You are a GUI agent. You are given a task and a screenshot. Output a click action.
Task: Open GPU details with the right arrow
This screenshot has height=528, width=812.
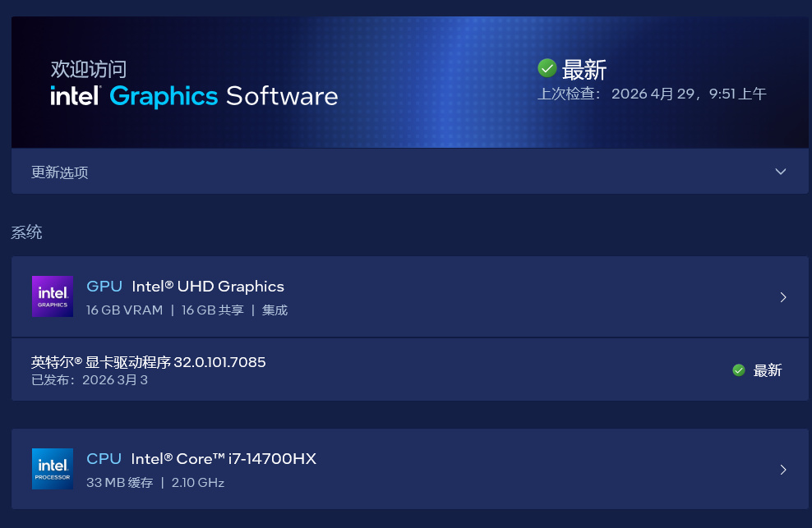point(783,297)
